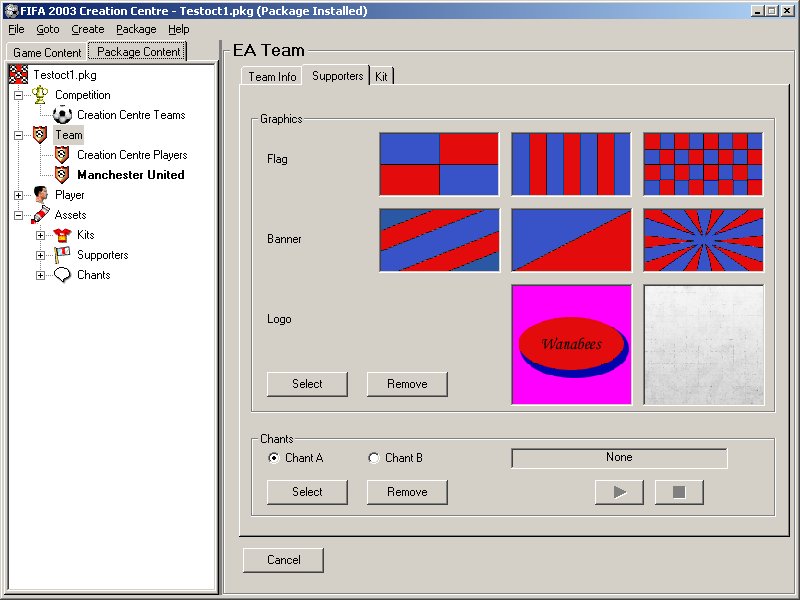Expand the Player tree node
The height and width of the screenshot is (600, 800).
click(x=18, y=195)
